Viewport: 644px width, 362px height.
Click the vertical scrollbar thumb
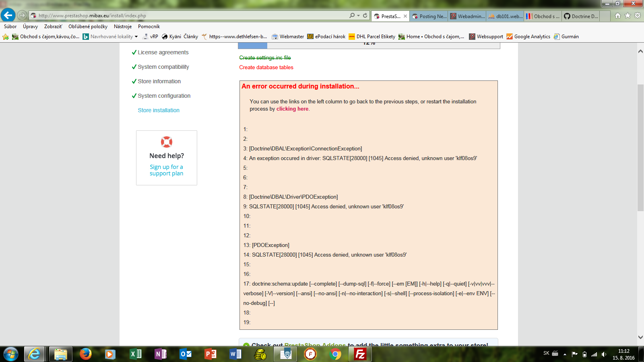click(x=640, y=148)
